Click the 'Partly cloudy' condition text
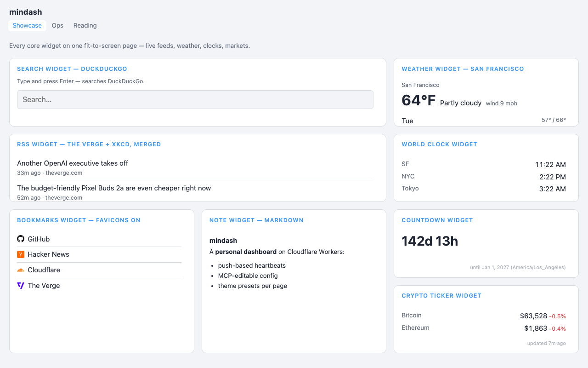The image size is (588, 368). pyautogui.click(x=461, y=103)
